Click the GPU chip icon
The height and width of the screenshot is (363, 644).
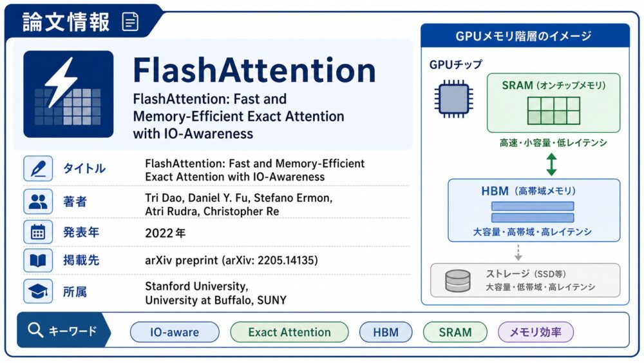click(x=454, y=99)
